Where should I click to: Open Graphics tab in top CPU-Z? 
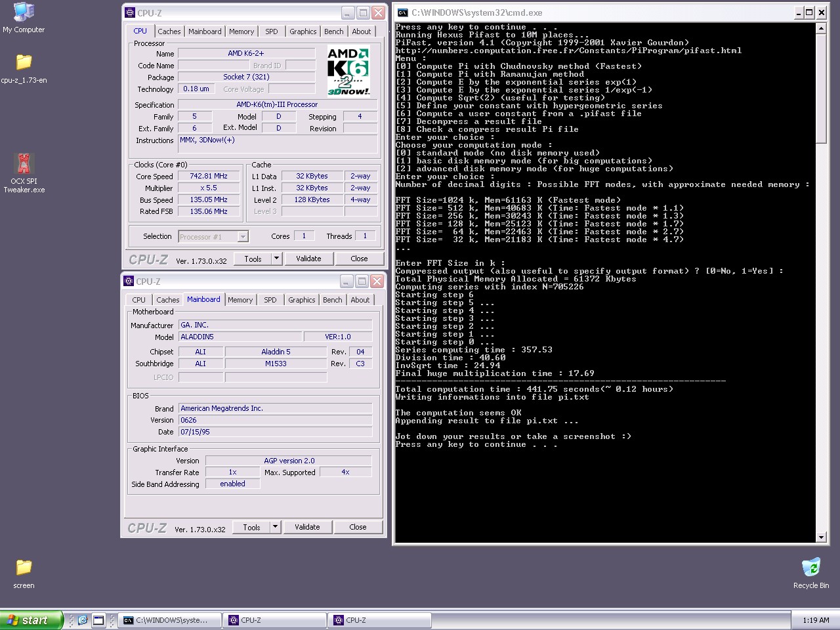(303, 31)
